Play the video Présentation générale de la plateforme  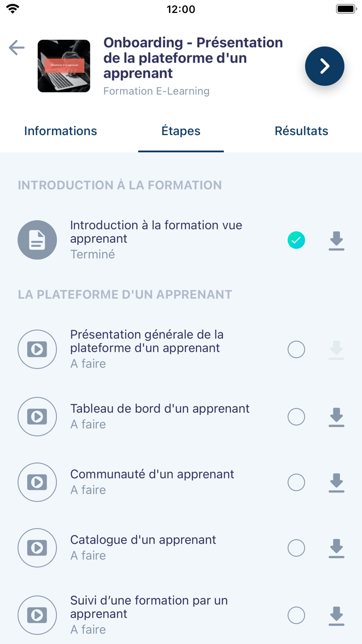(37, 349)
